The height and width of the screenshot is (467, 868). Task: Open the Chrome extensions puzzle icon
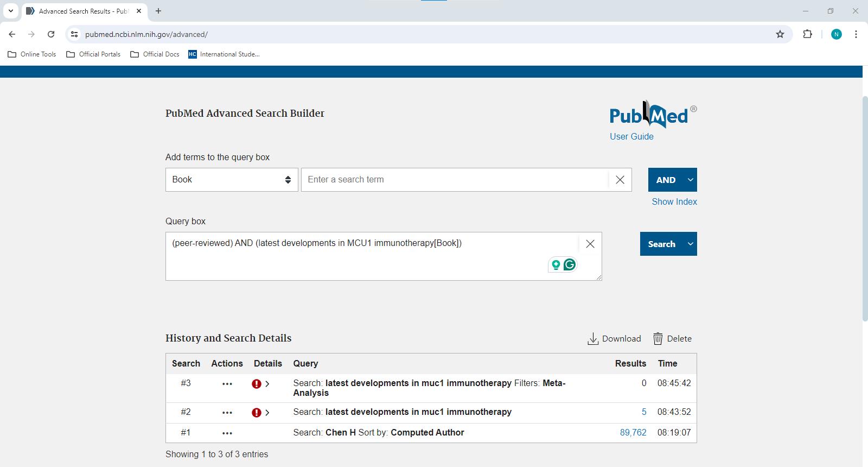[x=808, y=34]
